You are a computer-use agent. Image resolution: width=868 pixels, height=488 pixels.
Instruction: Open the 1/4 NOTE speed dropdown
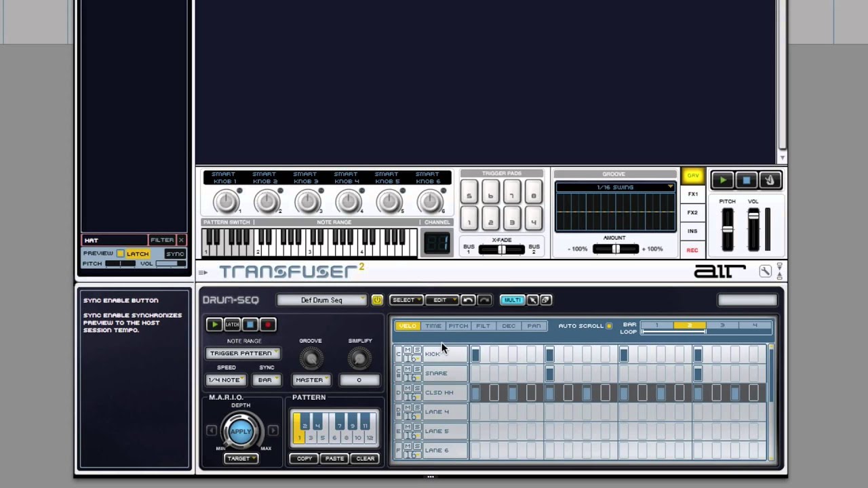[x=226, y=380]
